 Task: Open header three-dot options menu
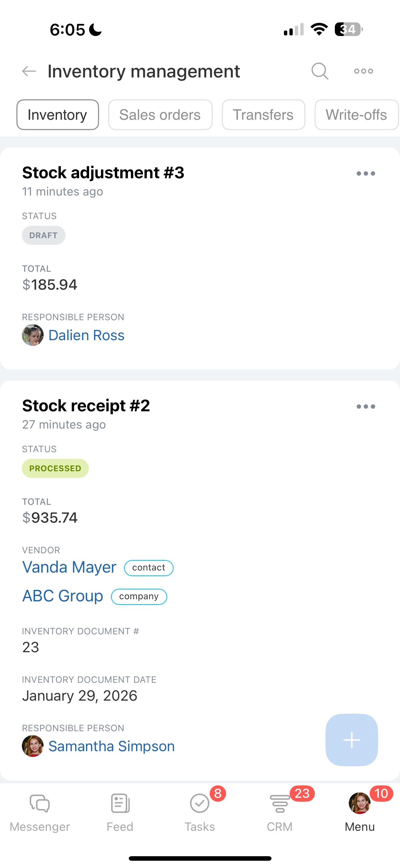pos(364,71)
